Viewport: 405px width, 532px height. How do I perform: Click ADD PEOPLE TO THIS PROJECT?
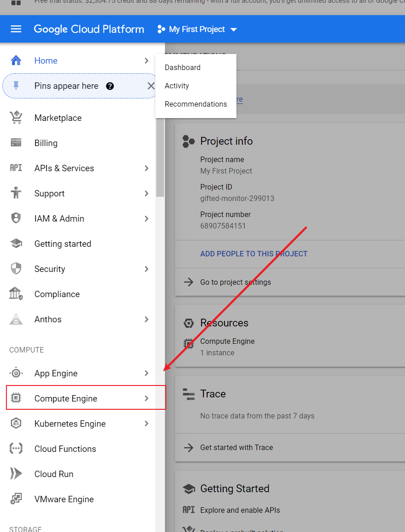254,254
